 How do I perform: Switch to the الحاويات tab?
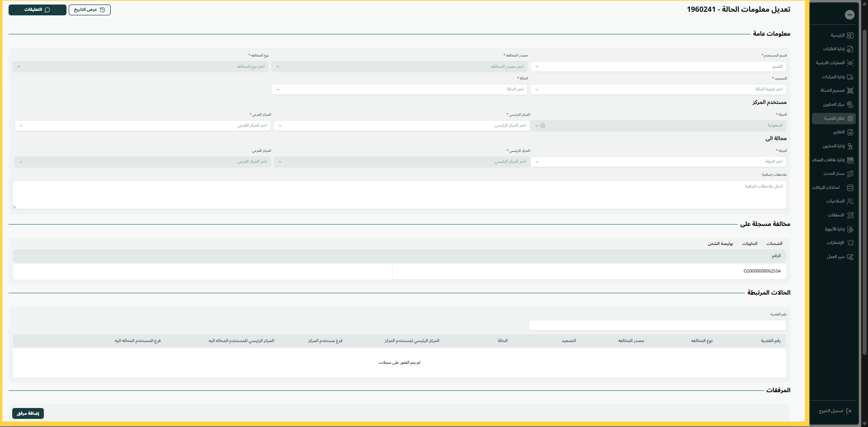coord(750,244)
